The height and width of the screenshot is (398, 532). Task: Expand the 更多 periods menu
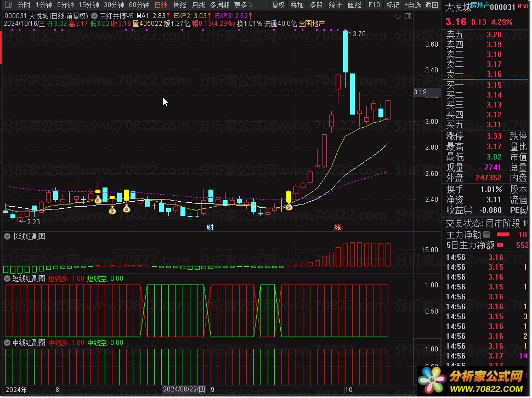tap(243, 5)
